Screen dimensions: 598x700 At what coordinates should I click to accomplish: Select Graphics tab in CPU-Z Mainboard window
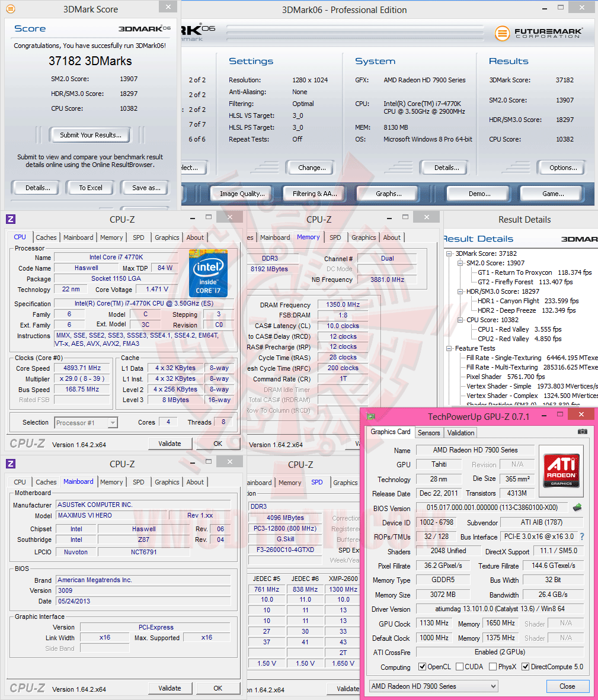[167, 482]
